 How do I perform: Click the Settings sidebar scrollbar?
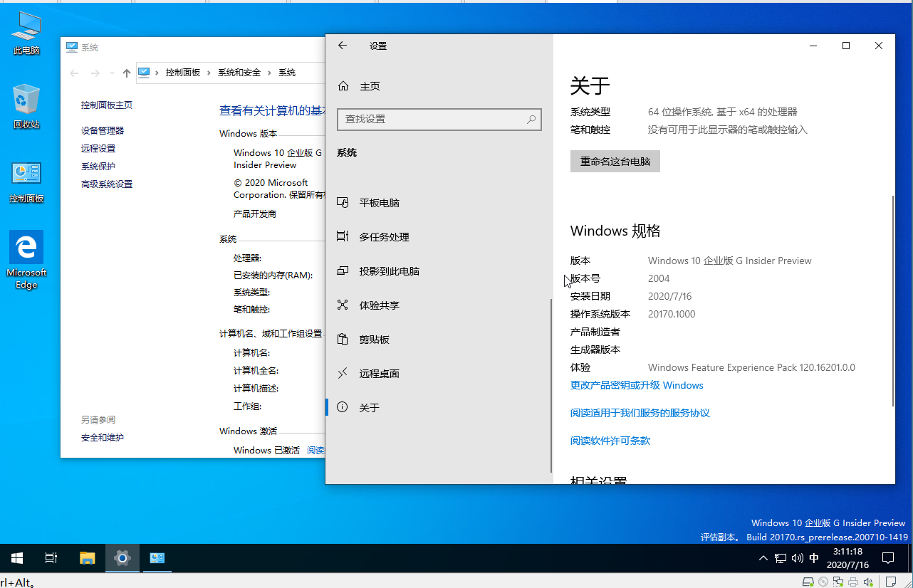[x=551, y=384]
